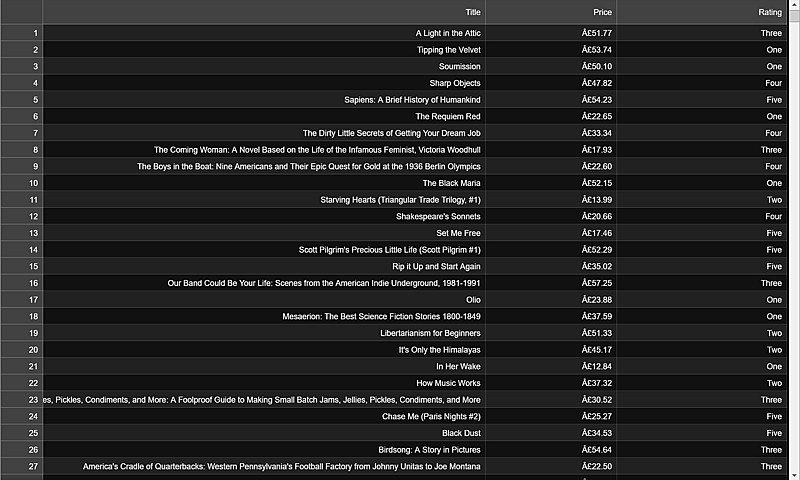Click 'The Black Maria' title cell

[264, 183]
